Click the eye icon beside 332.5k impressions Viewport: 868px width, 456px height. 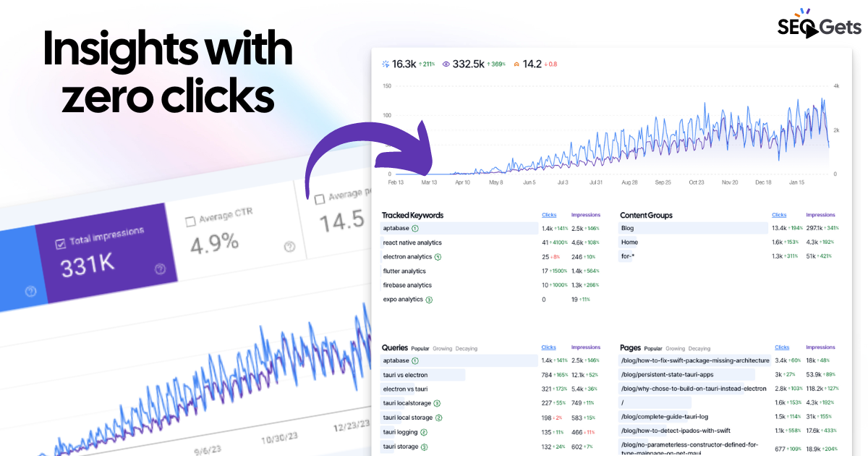[x=446, y=64]
